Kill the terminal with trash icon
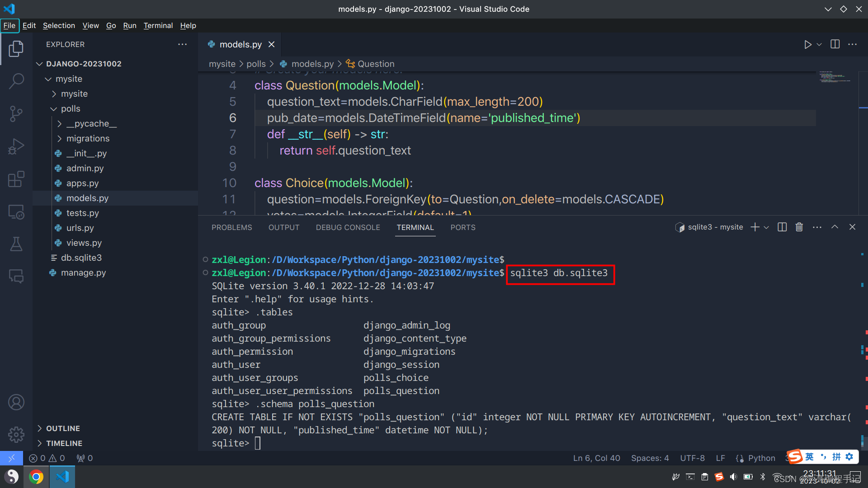This screenshot has width=868, height=488. coord(799,227)
